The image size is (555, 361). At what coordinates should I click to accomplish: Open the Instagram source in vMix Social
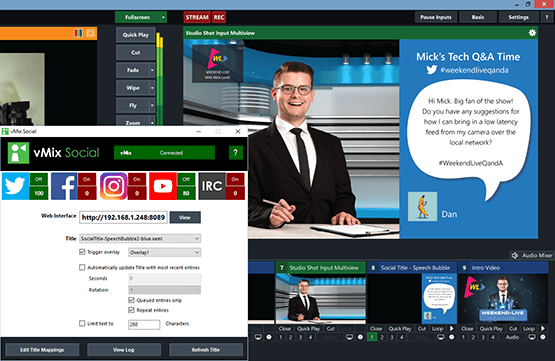pyautogui.click(x=114, y=186)
